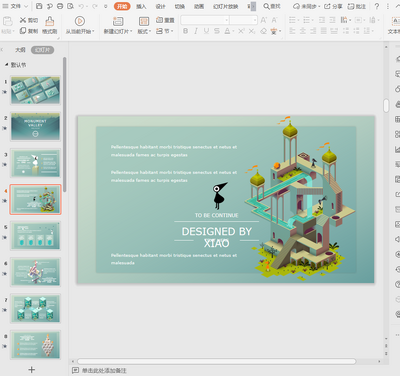Viewport: 400px width, 376px height.
Task: Click the Copy (复制) icon
Action: 23,31
